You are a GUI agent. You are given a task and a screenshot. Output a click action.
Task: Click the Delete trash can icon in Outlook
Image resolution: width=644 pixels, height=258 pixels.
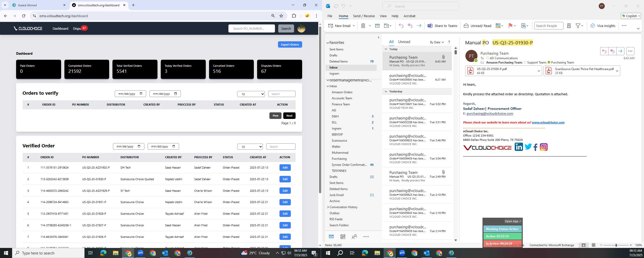(x=363, y=26)
